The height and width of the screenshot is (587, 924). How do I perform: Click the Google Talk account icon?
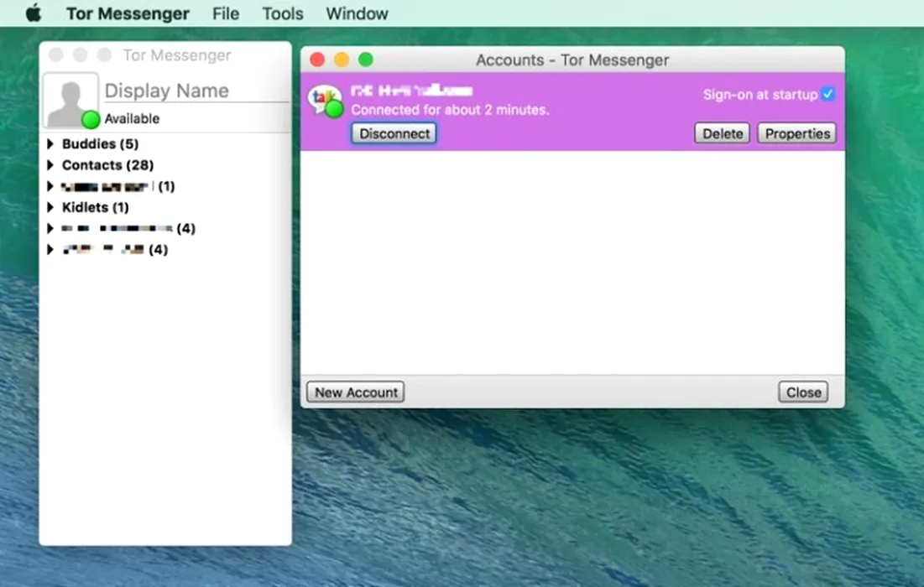coord(325,101)
